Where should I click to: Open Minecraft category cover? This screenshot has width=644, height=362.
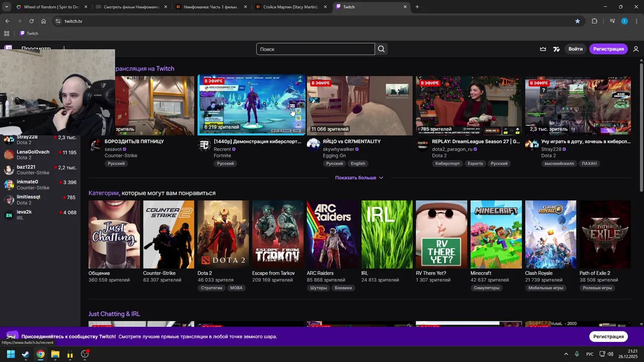click(x=496, y=234)
